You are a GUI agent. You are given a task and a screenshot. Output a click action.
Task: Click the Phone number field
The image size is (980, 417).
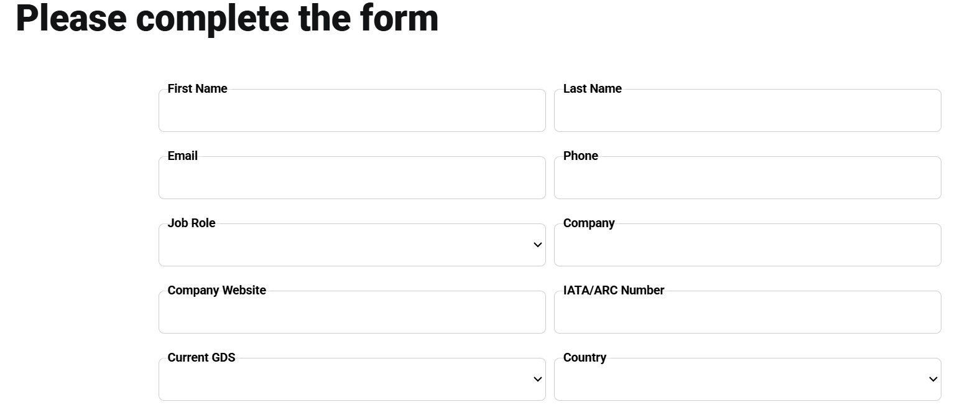tap(746, 178)
